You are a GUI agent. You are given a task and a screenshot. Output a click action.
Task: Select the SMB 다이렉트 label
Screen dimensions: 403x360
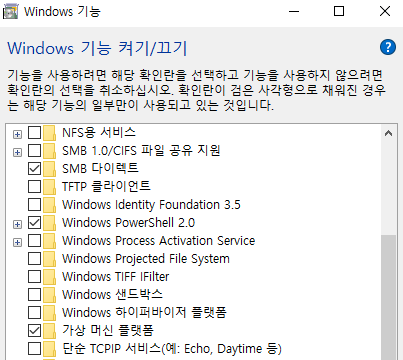100,169
